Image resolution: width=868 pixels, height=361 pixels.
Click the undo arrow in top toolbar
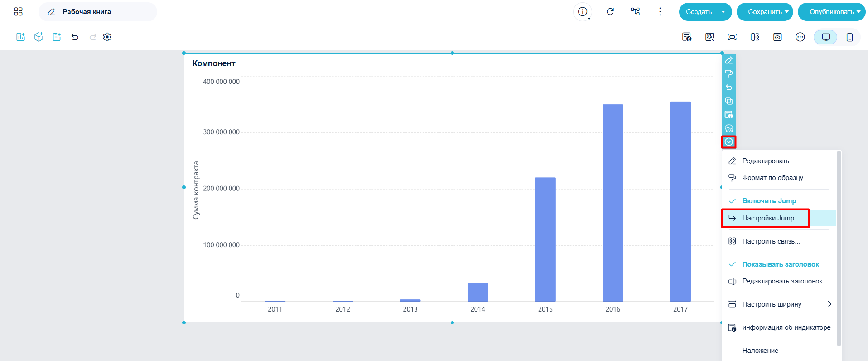click(x=75, y=37)
